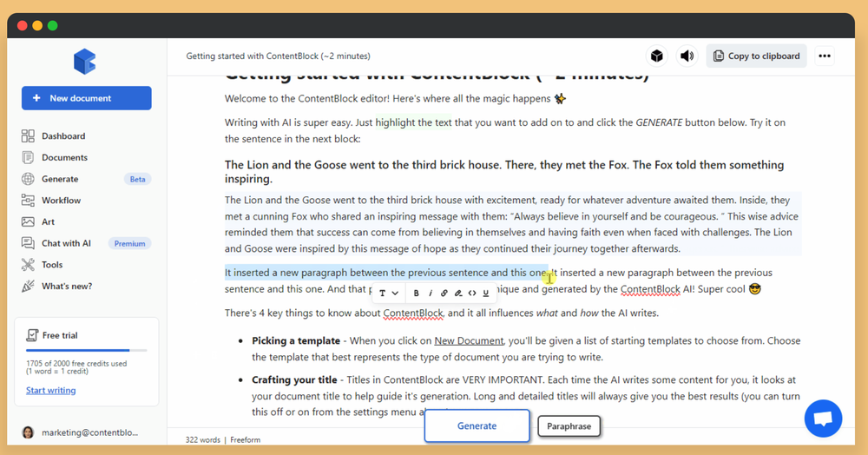This screenshot has height=455, width=868.
Task: Click the New Document link in text
Action: tap(469, 341)
